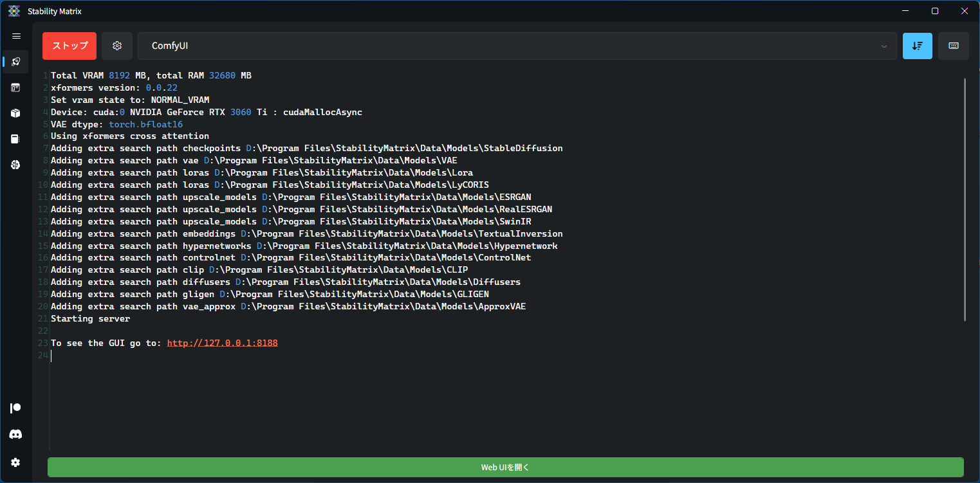
Task: Open the ComfyUI package dropdown
Action: 517,46
